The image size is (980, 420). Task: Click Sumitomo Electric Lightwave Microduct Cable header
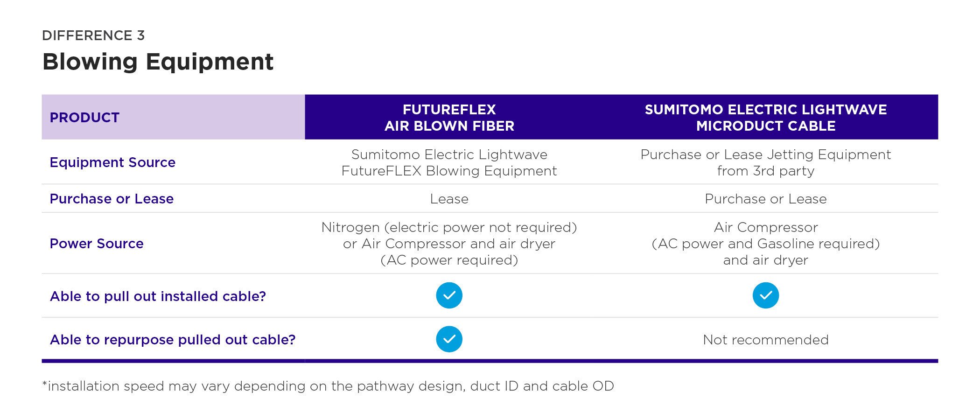(x=765, y=118)
